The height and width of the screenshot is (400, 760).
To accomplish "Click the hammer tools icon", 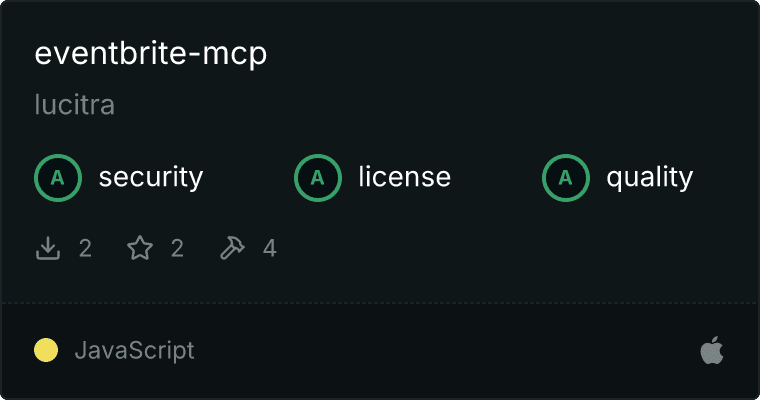I will (x=232, y=248).
